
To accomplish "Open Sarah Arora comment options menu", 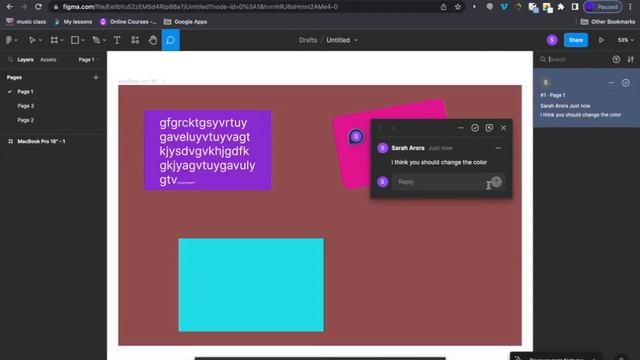I will (x=498, y=148).
